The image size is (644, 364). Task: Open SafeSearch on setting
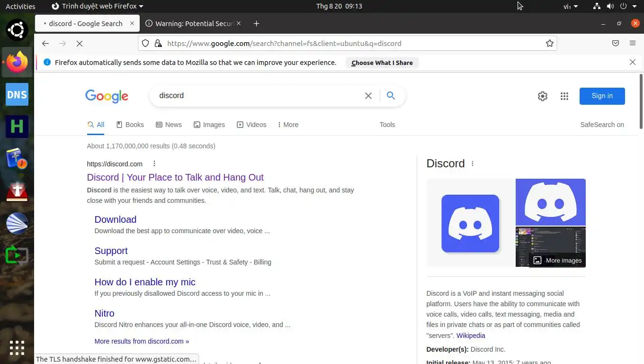[602, 125]
